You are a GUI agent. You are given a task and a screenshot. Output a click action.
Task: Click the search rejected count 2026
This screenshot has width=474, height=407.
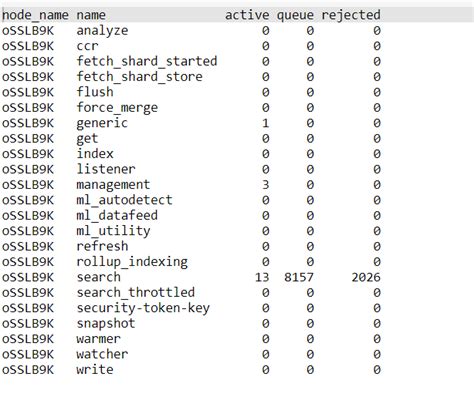[366, 277]
